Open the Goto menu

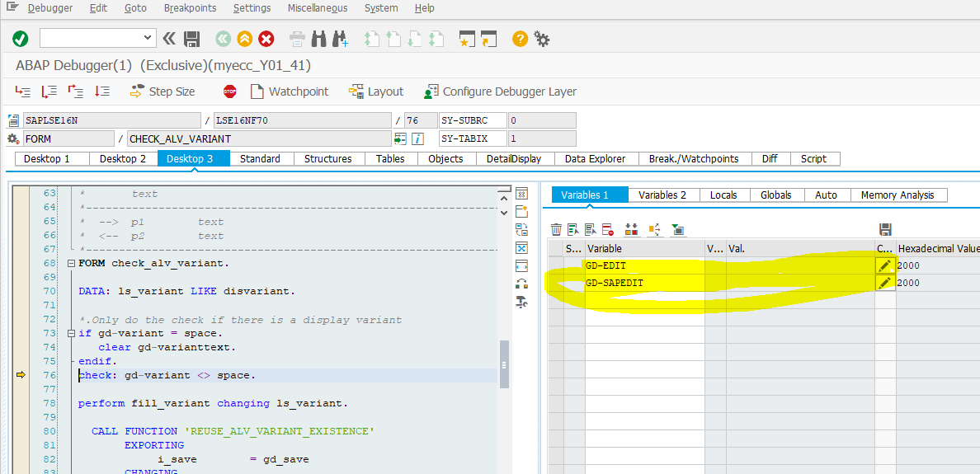[x=135, y=8]
